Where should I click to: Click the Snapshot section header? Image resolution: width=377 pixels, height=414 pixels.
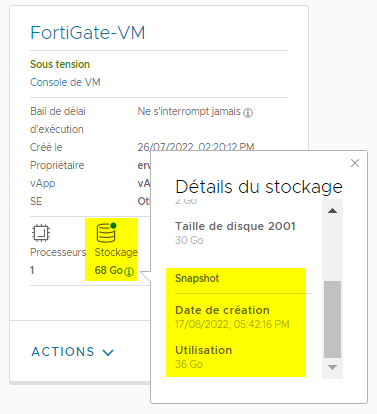tap(197, 278)
